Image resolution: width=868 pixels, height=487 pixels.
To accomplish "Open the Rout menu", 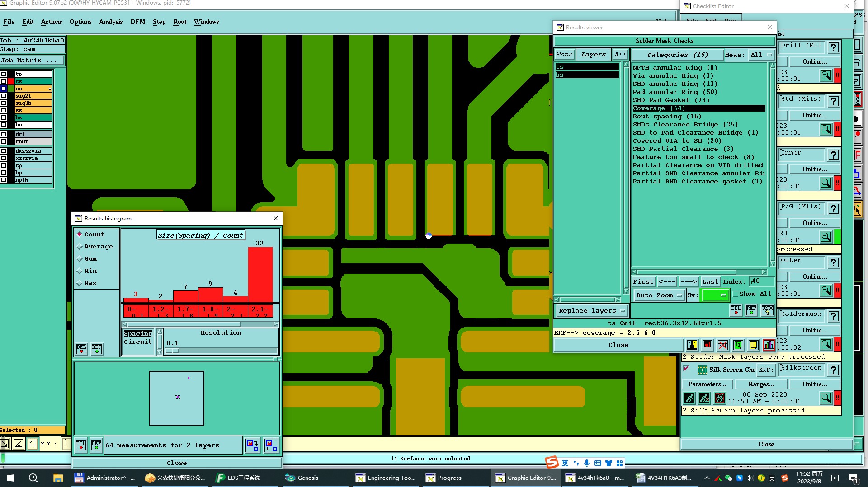I will [x=180, y=22].
